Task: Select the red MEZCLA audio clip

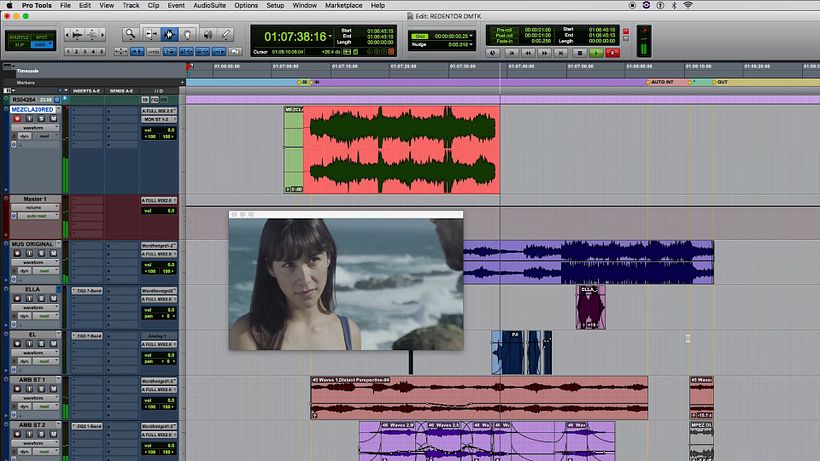Action: 401,150
